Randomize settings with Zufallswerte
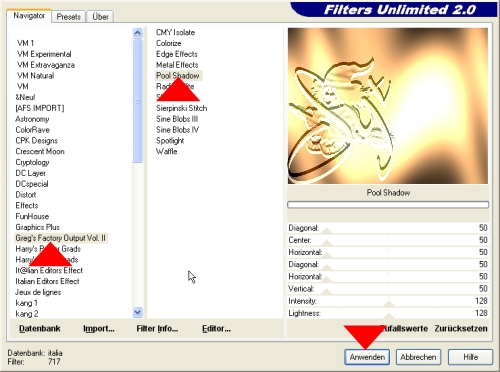The width and height of the screenshot is (500, 372). pyautogui.click(x=404, y=329)
